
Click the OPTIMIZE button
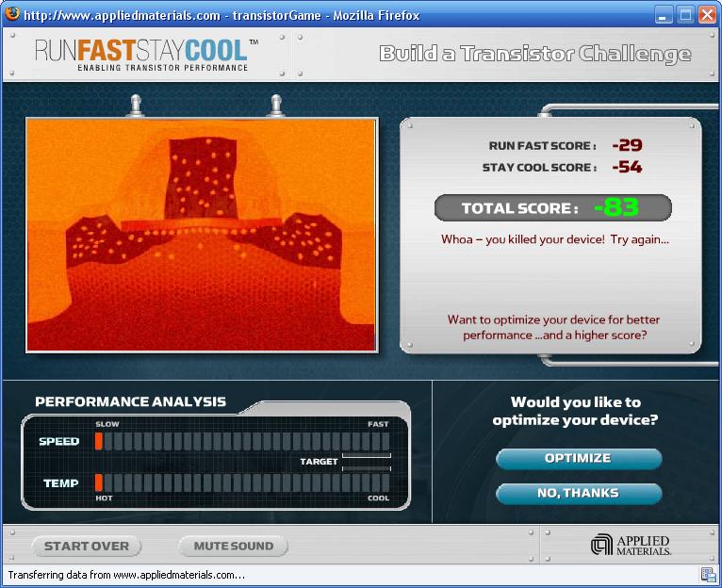[x=579, y=459]
